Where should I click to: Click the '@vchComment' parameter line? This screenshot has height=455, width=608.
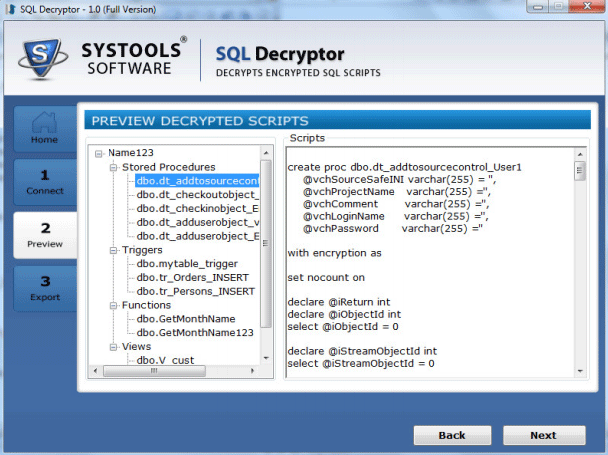(396, 204)
